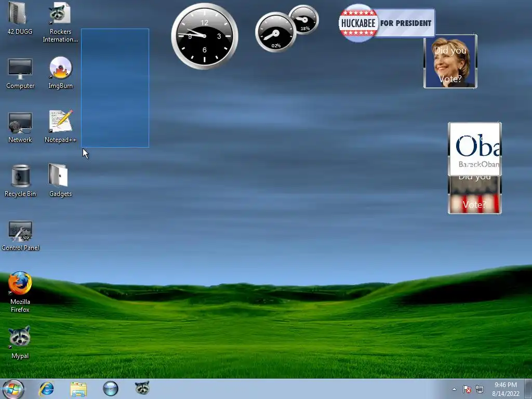The width and height of the screenshot is (532, 399).
Task: Open Windows Explorer taskbar icon
Action: coord(78,389)
